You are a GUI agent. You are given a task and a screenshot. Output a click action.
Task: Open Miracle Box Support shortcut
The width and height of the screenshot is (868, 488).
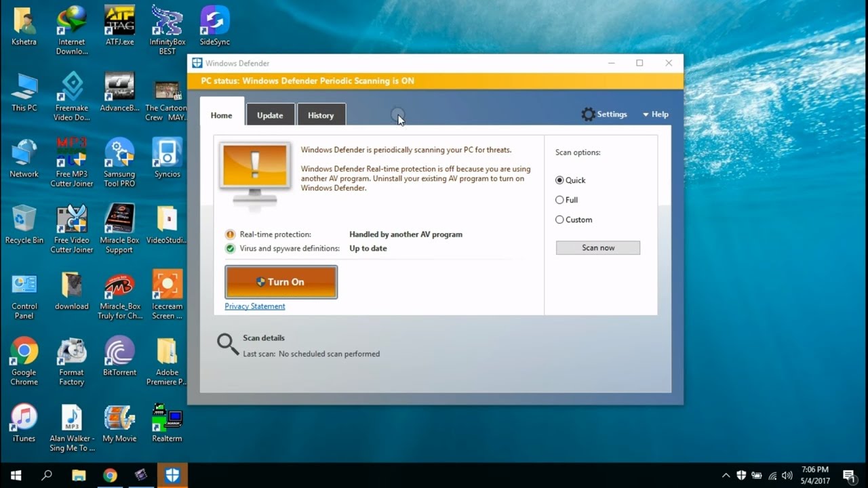119,228
